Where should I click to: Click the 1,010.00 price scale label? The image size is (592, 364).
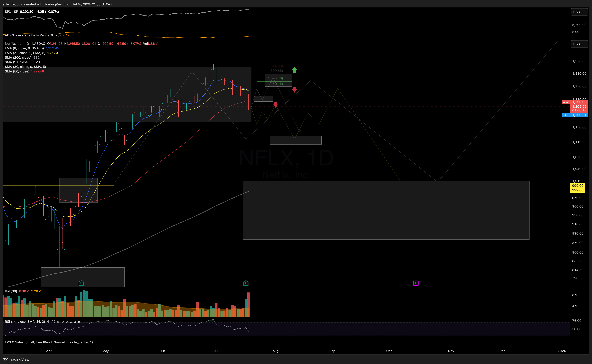579,181
